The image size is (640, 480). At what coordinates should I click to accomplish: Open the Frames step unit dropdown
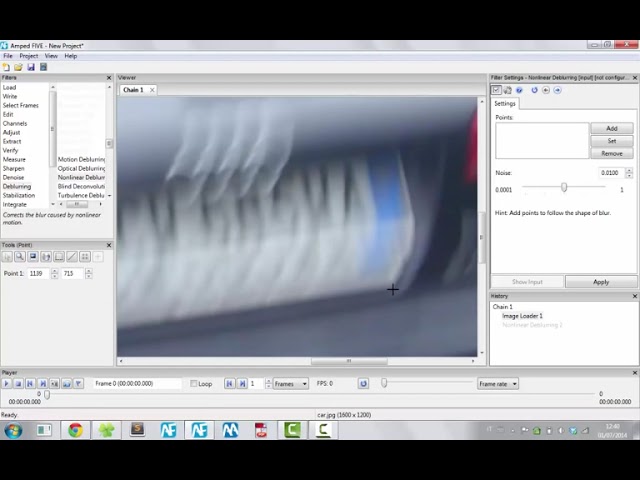(291, 384)
